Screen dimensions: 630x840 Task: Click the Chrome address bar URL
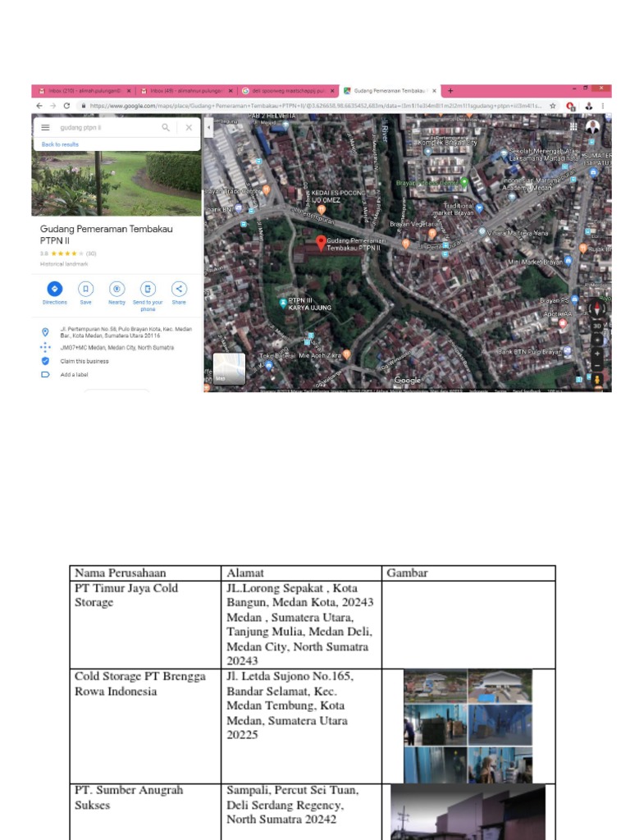click(x=315, y=106)
